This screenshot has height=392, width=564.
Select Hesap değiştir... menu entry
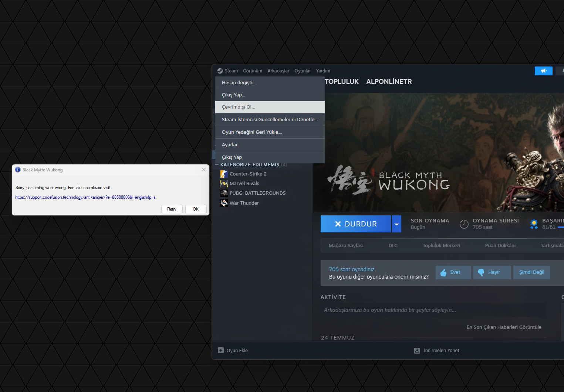point(270,82)
